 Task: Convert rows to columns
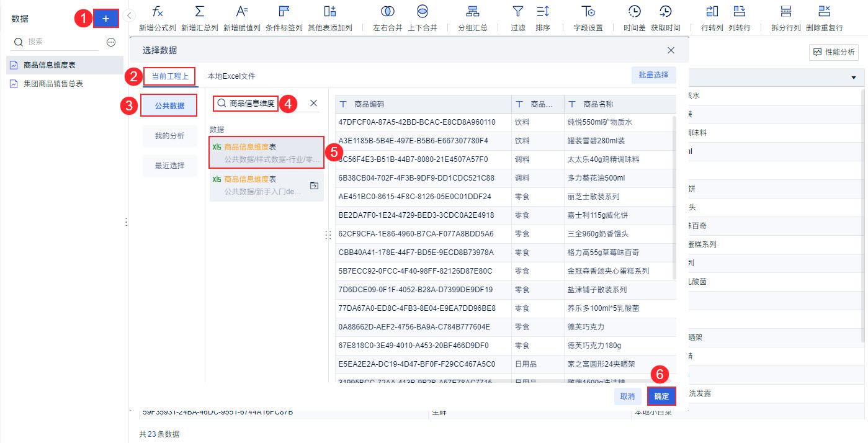[x=712, y=19]
